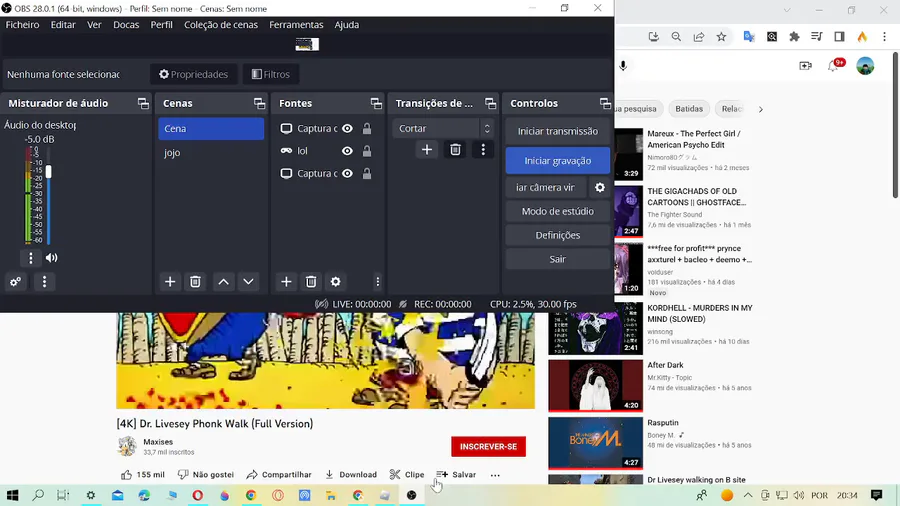Enable Modo de estúdio
Image resolution: width=900 pixels, height=506 pixels.
557,211
